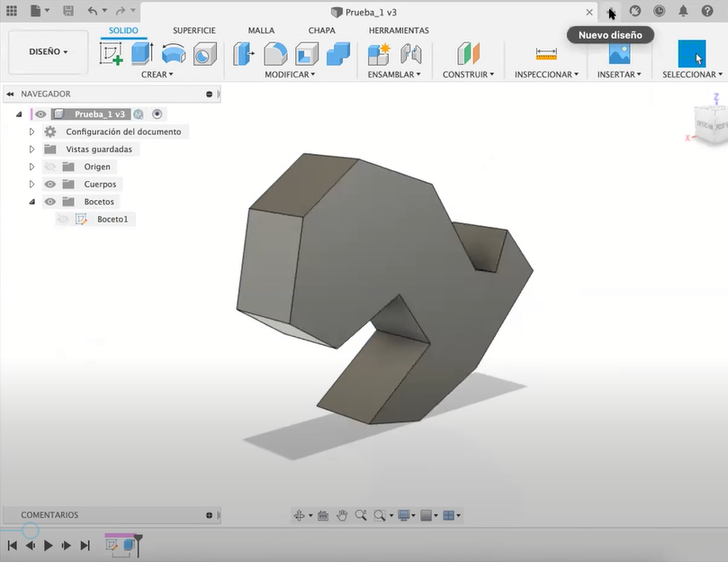Jump to timeline end
Screen dimensions: 728x562
(x=85, y=545)
